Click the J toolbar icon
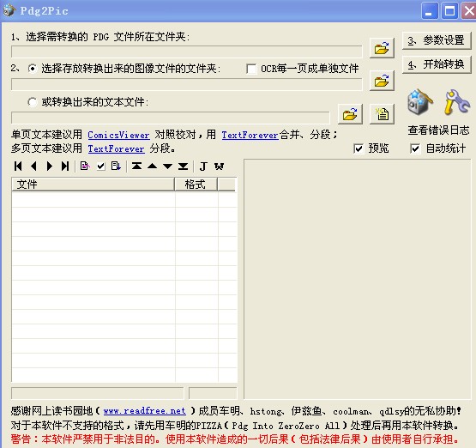 [x=203, y=166]
